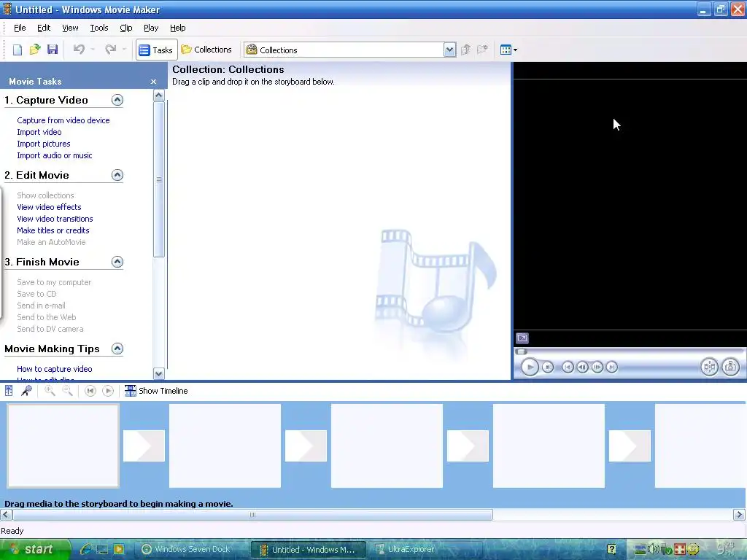The height and width of the screenshot is (560, 747).
Task: Open the Collections combo box dropdown
Action: point(449,50)
